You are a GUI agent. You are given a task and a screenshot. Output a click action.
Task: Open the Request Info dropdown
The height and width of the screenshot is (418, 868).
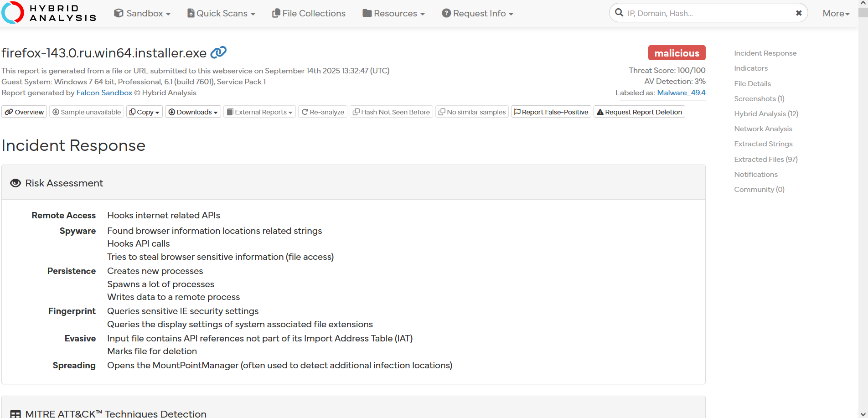point(477,13)
